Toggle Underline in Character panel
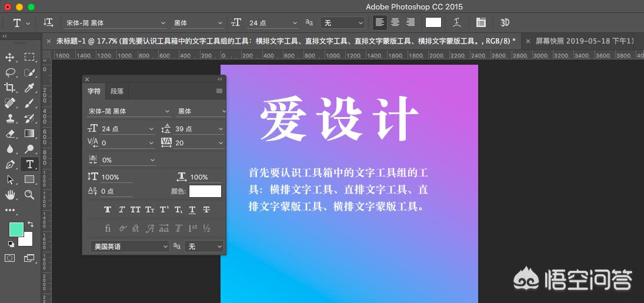The height and width of the screenshot is (303, 644). tap(192, 209)
